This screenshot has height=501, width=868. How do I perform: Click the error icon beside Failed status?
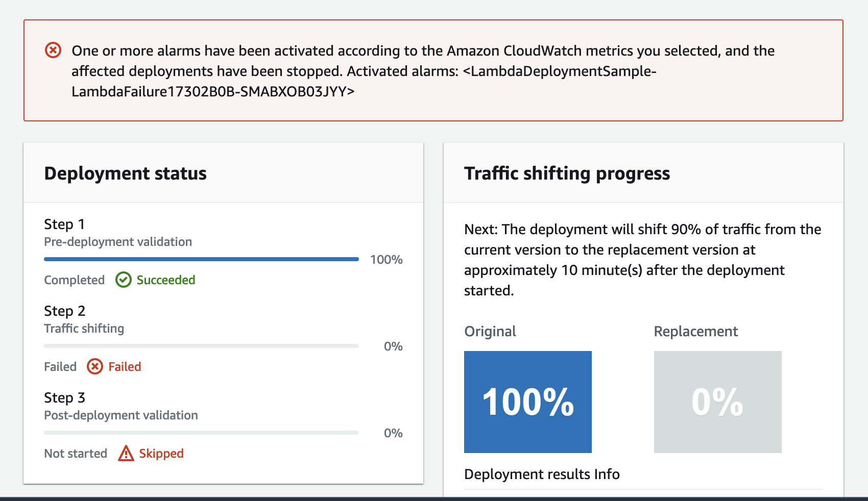95,366
